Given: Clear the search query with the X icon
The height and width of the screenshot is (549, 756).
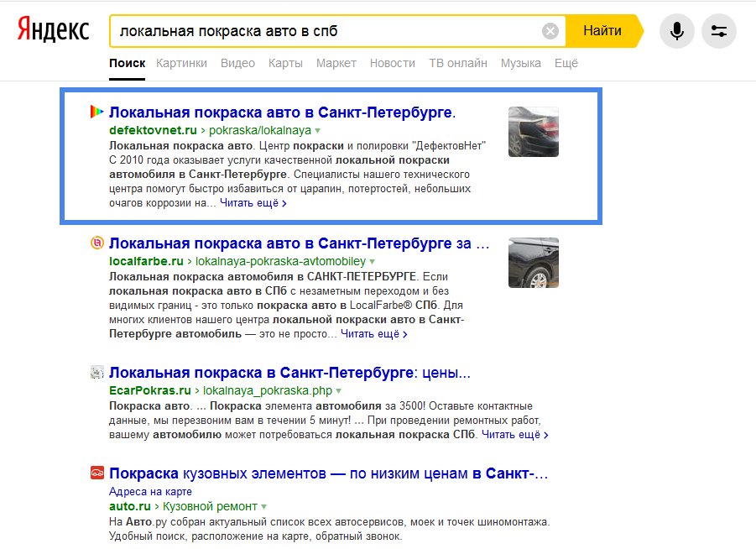Looking at the screenshot, I should click(x=550, y=31).
